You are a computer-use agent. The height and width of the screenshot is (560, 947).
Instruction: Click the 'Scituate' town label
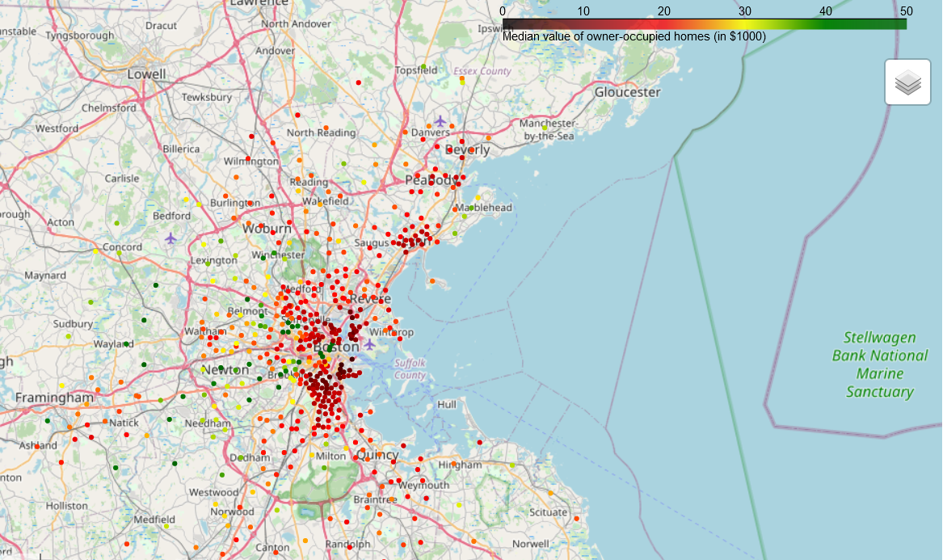(x=549, y=512)
